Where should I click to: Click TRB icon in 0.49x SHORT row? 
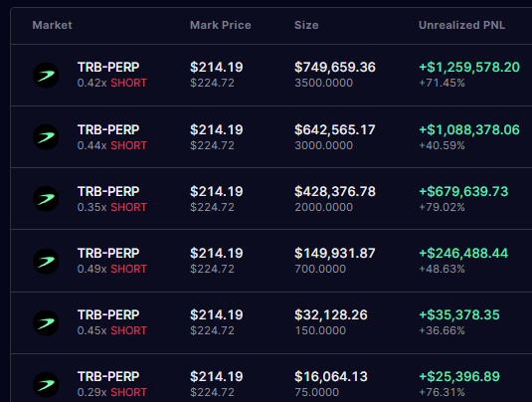[46, 261]
